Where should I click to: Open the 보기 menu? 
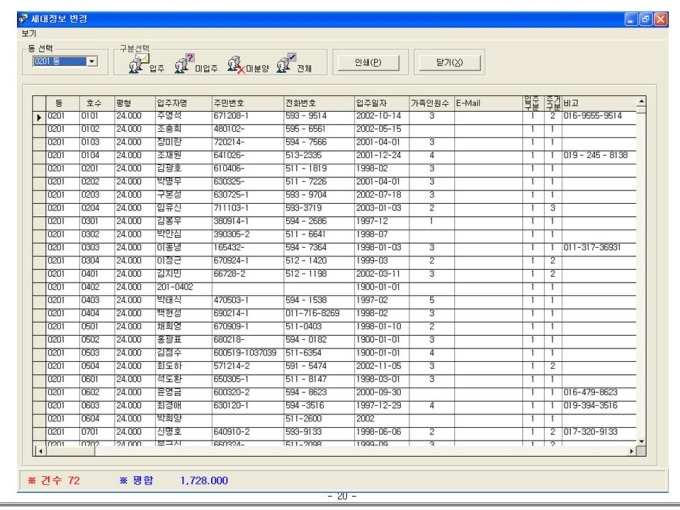click(x=29, y=33)
